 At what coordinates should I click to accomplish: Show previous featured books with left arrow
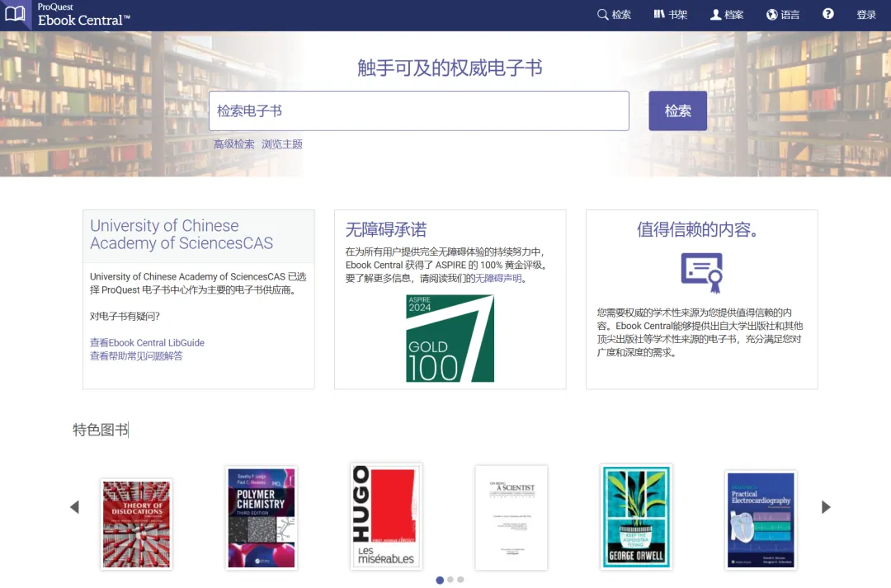click(74, 506)
